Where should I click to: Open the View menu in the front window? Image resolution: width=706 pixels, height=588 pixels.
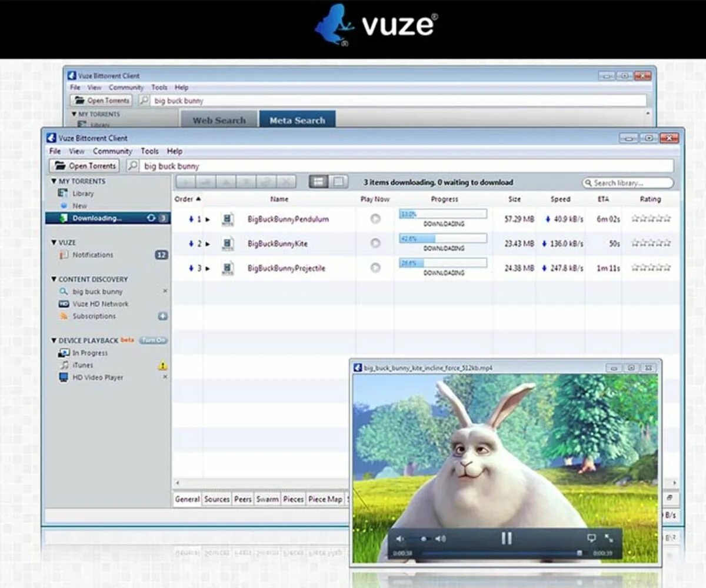(x=76, y=151)
